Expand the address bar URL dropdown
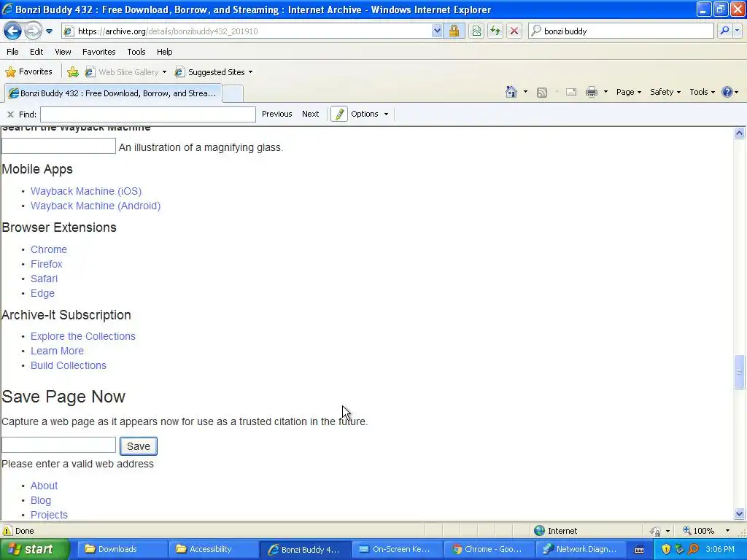 [x=437, y=31]
